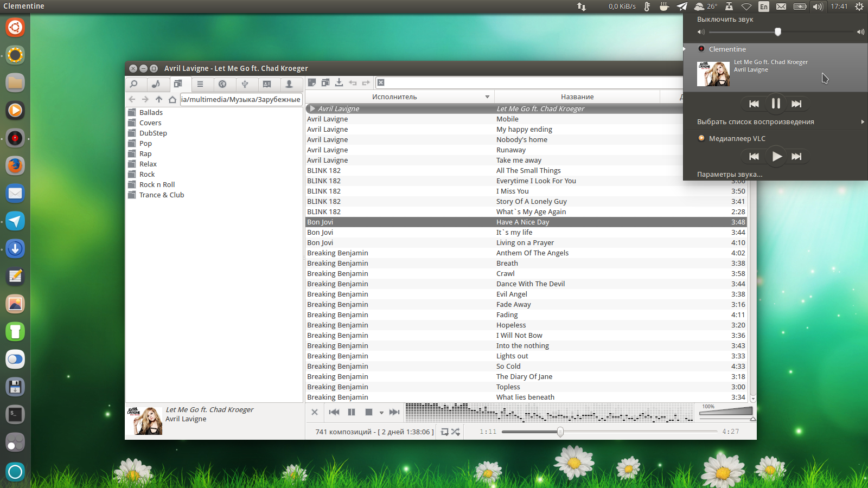Open Firefox from the launcher
The width and height of the screenshot is (868, 488).
tap(15, 165)
